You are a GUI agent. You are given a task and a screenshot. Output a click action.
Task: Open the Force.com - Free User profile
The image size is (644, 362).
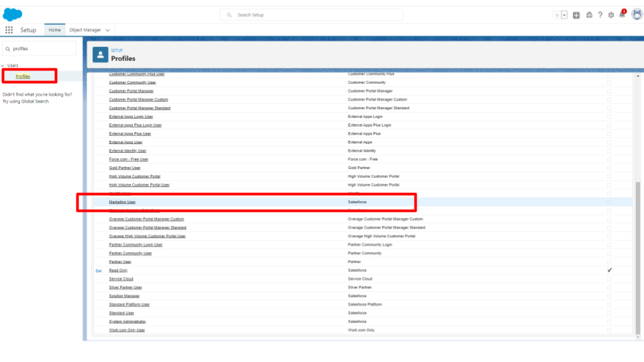pos(129,160)
